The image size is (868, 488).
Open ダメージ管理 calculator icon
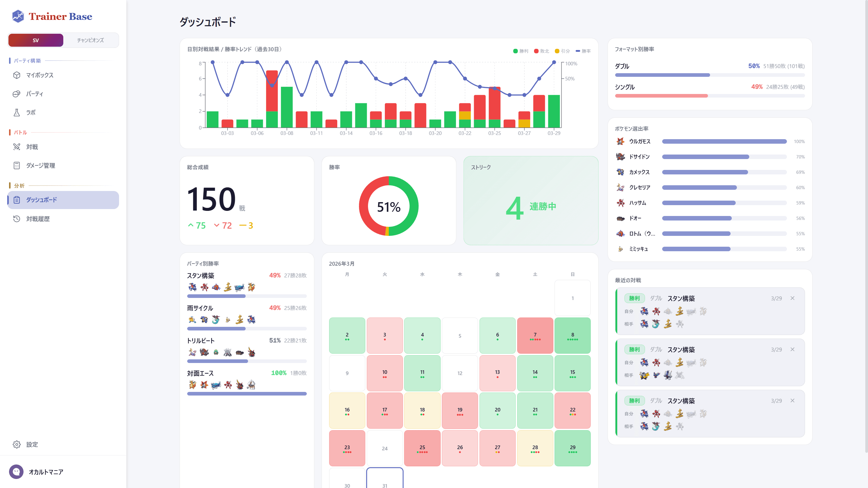[17, 166]
